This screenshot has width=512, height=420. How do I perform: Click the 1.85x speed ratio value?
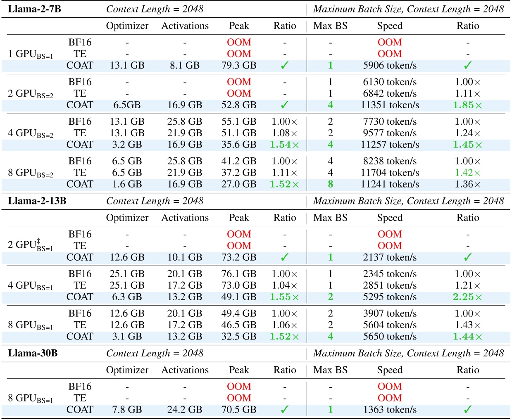(x=467, y=105)
